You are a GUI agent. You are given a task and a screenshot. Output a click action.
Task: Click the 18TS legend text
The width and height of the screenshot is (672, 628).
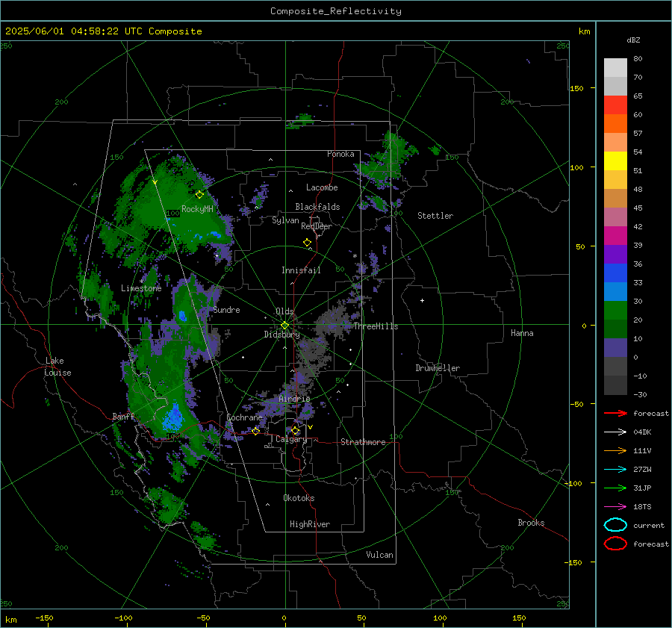(642, 507)
